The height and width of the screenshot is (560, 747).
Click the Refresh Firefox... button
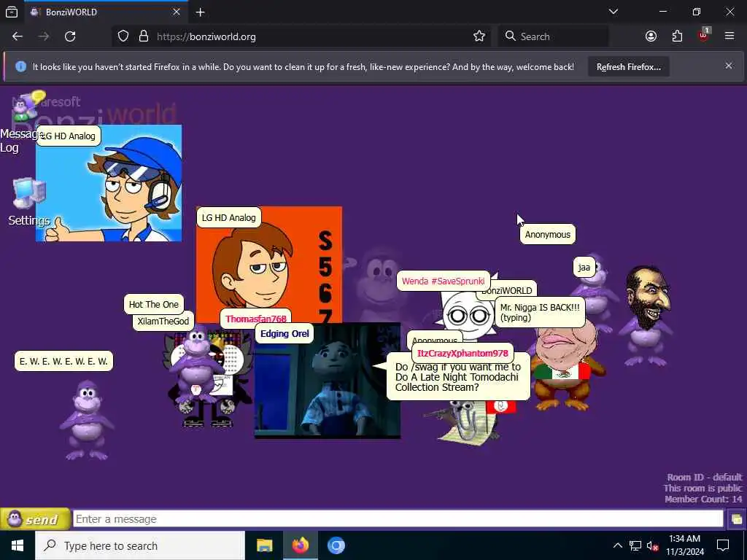pyautogui.click(x=628, y=67)
